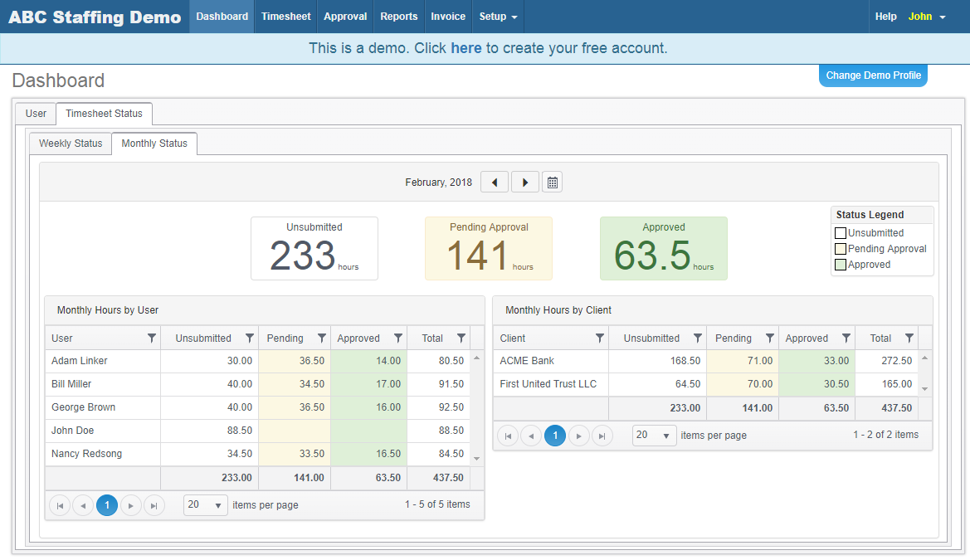This screenshot has width=970, height=560.
Task: Open the Dashboard nav item
Action: [x=222, y=17]
